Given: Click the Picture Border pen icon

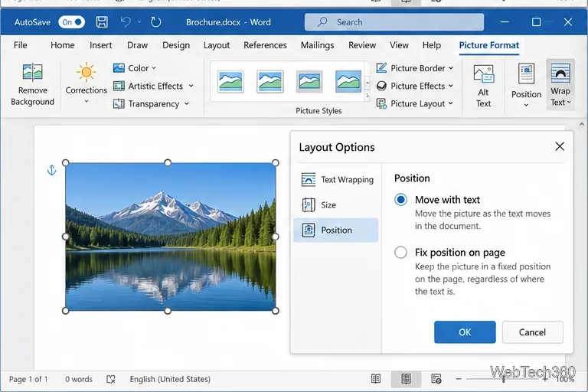Looking at the screenshot, I should [x=381, y=68].
